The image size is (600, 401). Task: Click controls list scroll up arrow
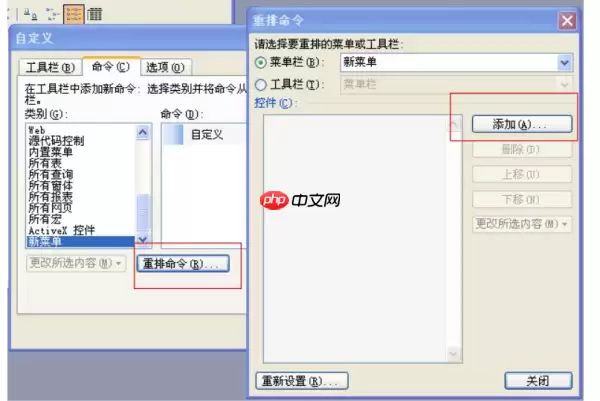tap(453, 124)
